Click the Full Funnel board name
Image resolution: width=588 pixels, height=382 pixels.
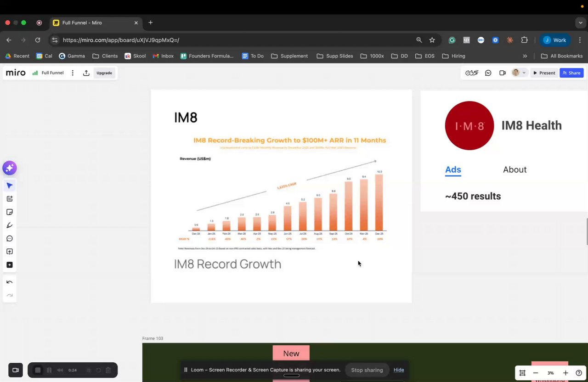click(x=52, y=73)
